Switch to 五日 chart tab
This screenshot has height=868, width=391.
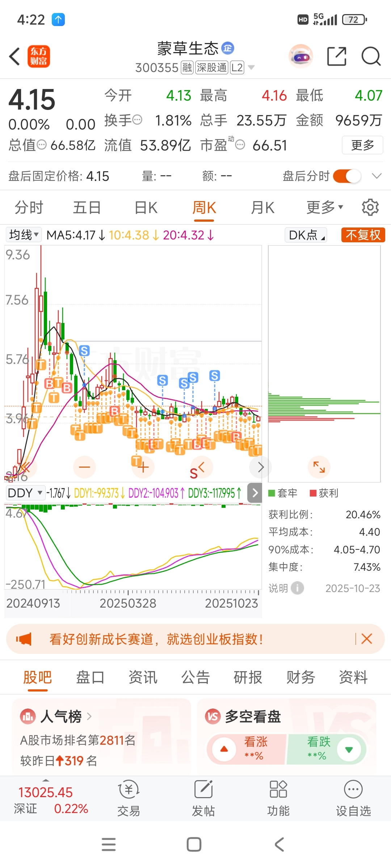[87, 208]
